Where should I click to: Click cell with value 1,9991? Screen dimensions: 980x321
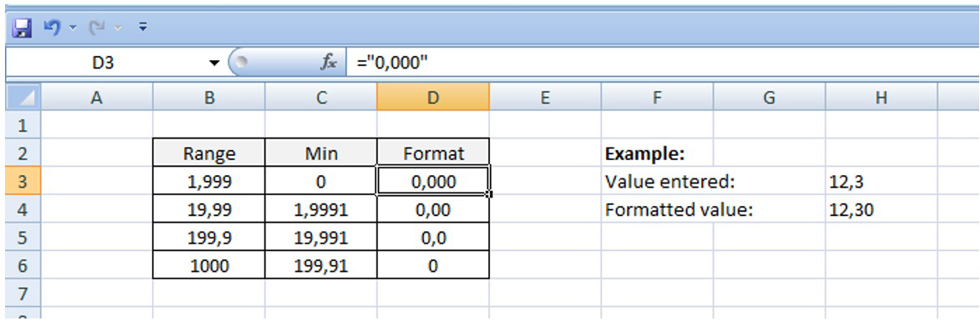coord(321,209)
